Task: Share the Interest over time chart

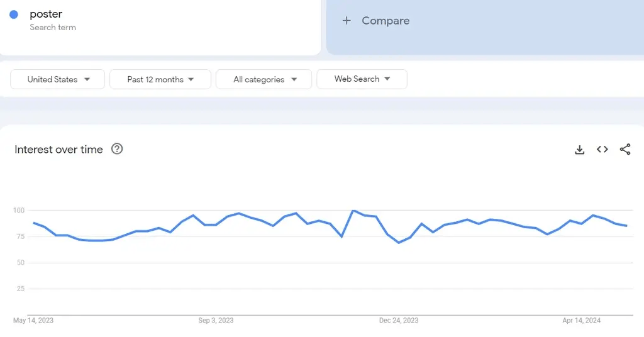Action: [625, 150]
